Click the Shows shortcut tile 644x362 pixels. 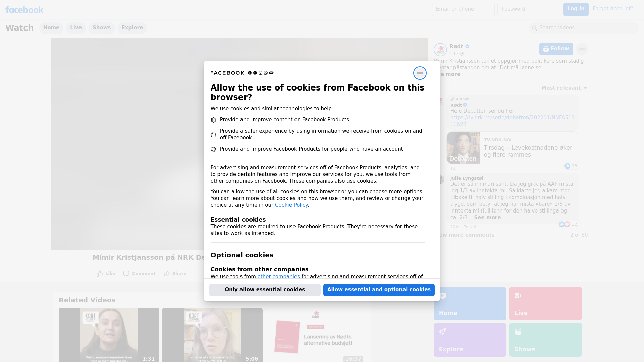545,340
